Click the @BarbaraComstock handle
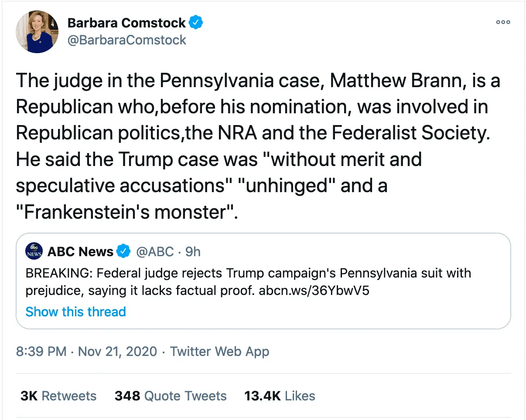 coord(126,40)
